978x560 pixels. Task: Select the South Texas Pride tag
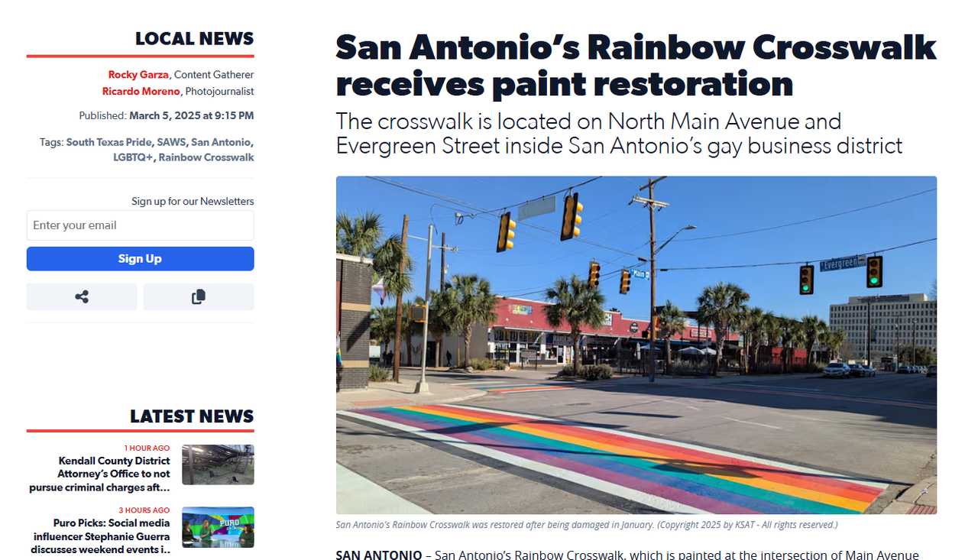click(109, 142)
